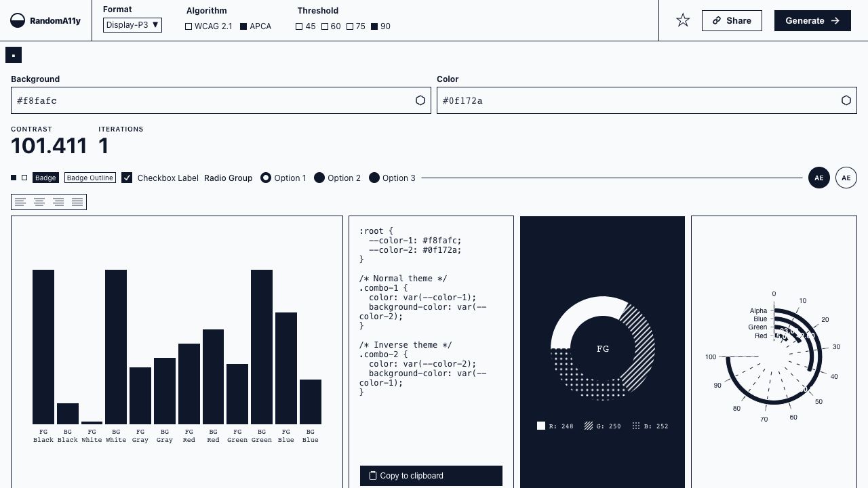Enable the WCAG 2.1 algorithm checkbox
This screenshot has width=868, height=488.
189,26
